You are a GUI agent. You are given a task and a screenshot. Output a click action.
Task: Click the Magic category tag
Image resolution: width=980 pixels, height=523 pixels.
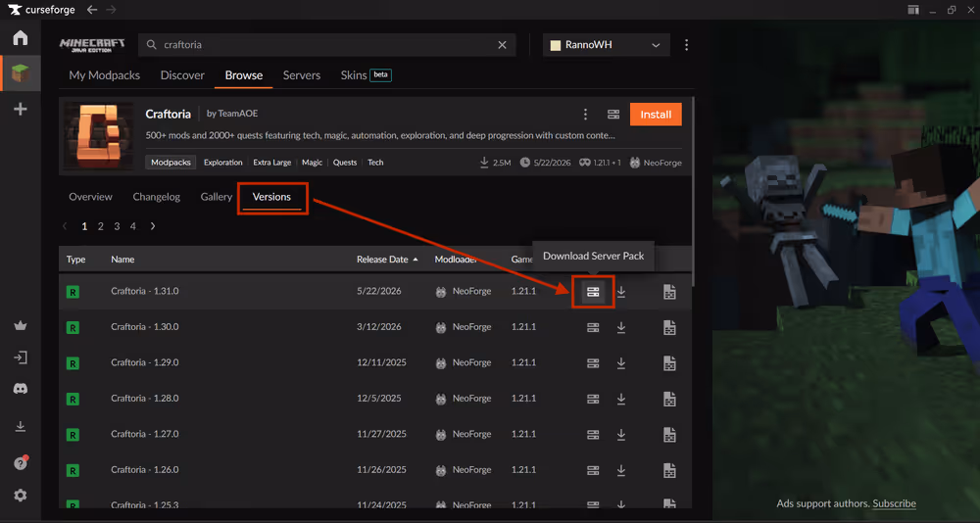point(312,163)
